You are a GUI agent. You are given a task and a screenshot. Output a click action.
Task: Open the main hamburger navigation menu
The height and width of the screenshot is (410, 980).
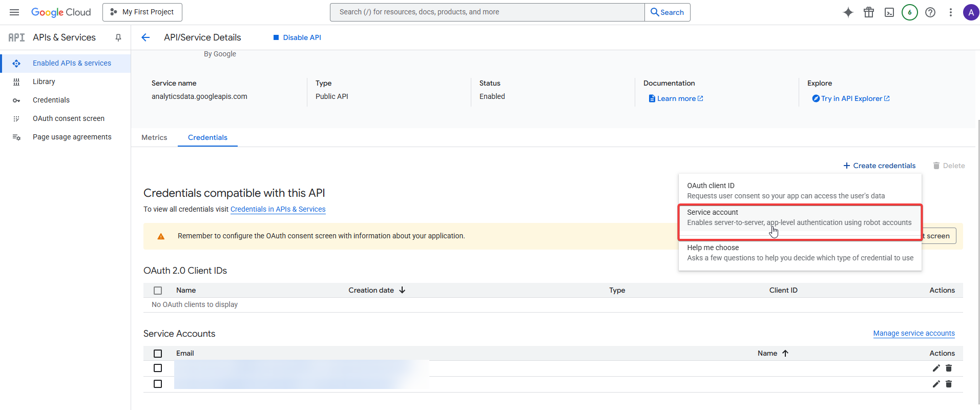coord(14,12)
